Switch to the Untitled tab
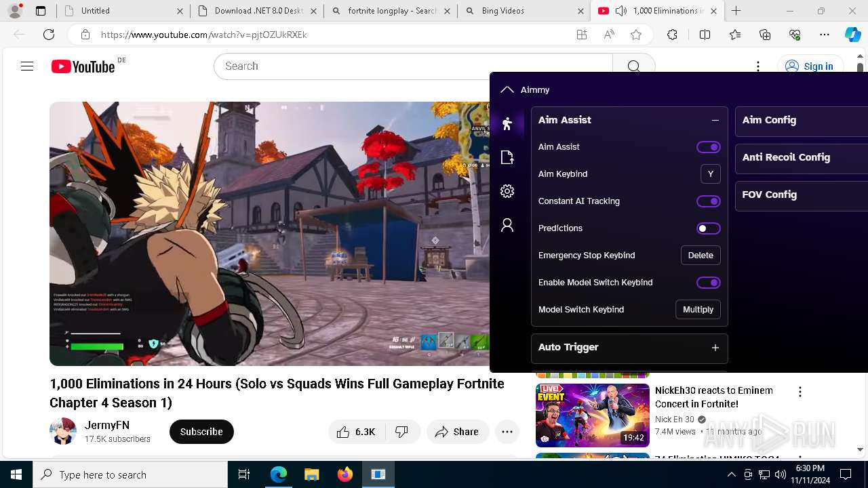 click(x=122, y=11)
